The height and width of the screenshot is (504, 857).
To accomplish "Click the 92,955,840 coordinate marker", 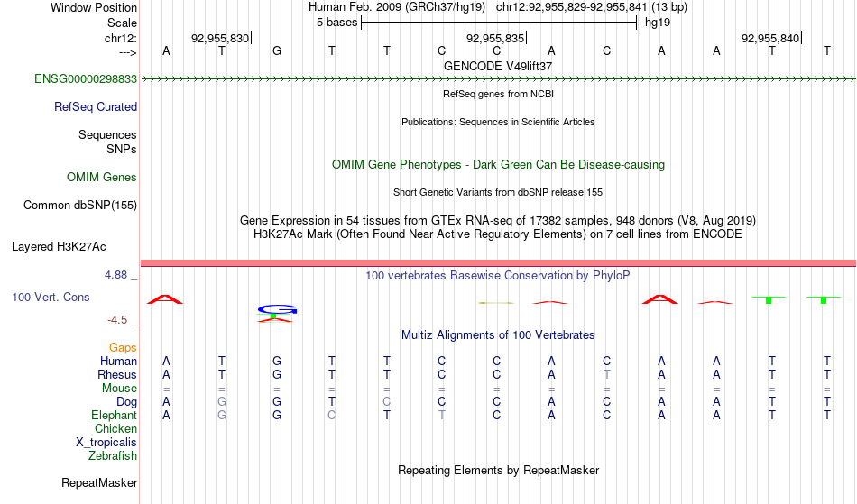I will [770, 38].
